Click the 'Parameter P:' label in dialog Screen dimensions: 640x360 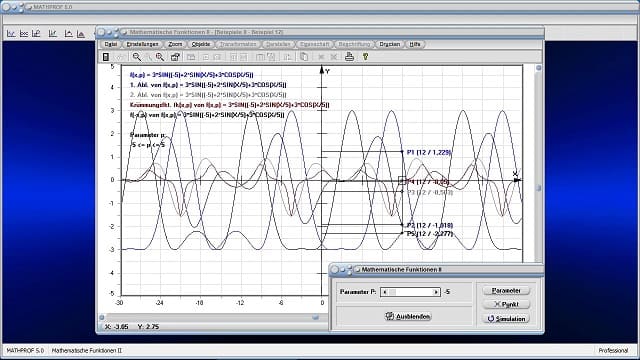point(358,292)
